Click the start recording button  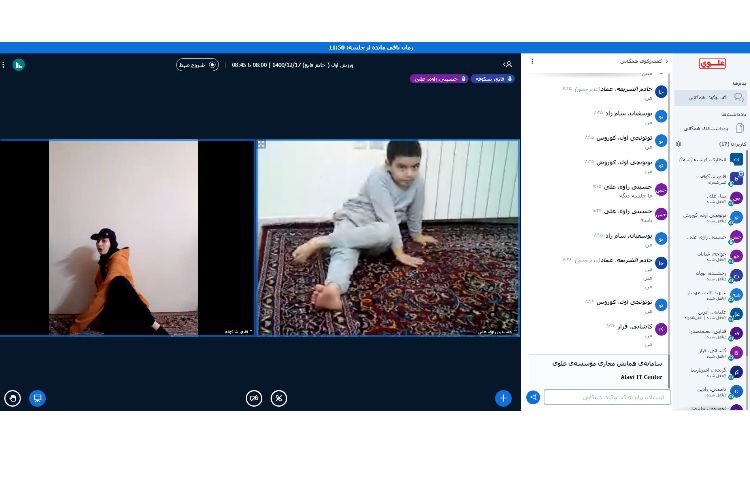197,65
